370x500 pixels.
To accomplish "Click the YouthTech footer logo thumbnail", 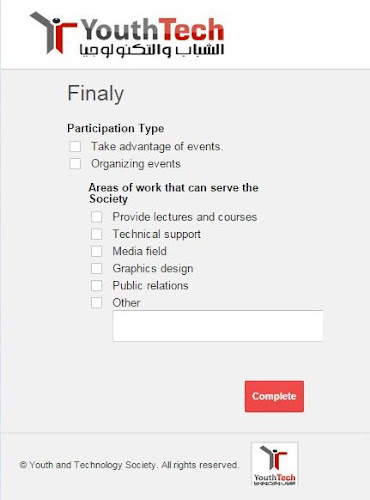I will tap(275, 464).
